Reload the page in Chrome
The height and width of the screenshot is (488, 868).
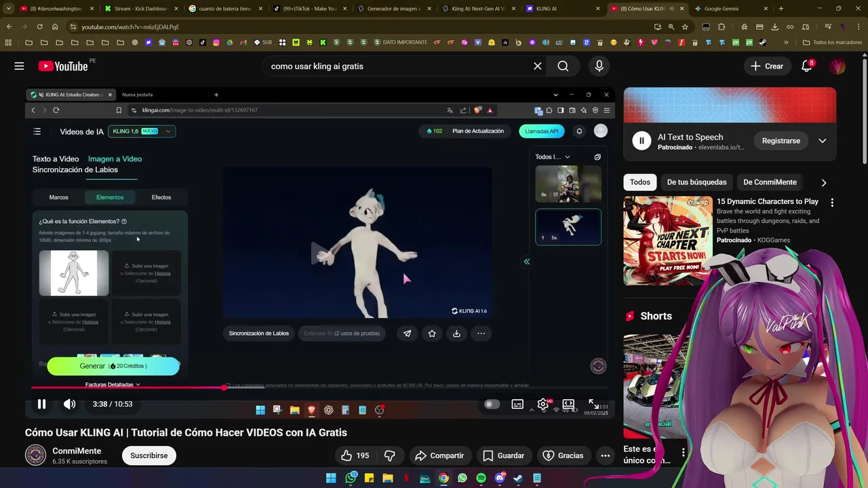[39, 26]
